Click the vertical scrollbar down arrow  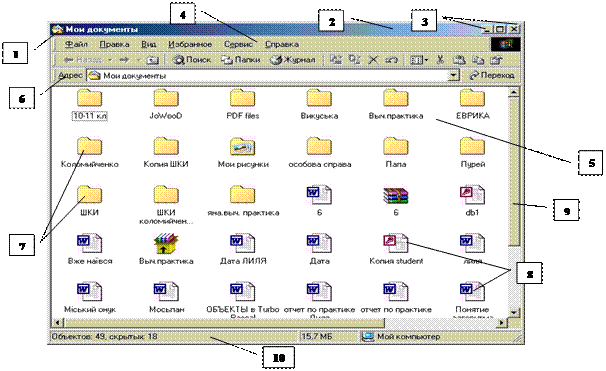click(x=514, y=312)
